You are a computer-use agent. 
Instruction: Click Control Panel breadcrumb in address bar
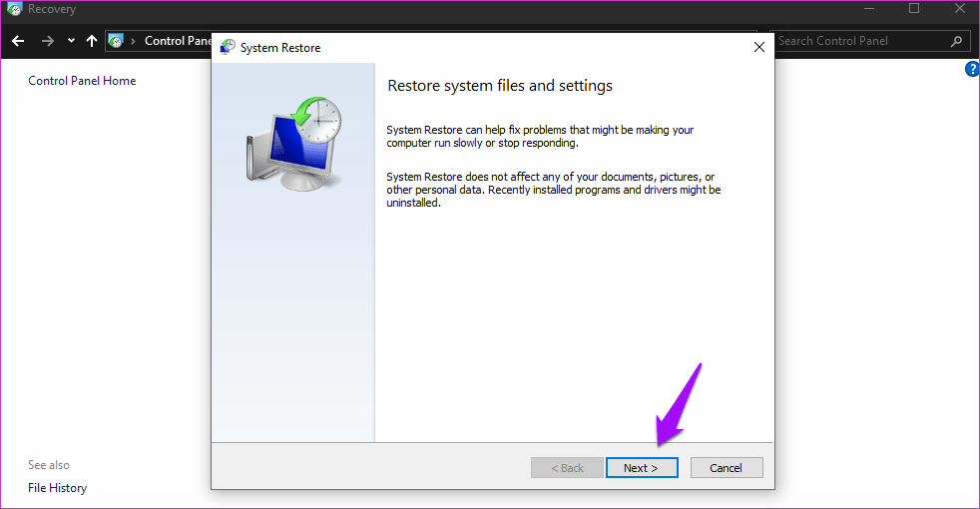coord(178,41)
